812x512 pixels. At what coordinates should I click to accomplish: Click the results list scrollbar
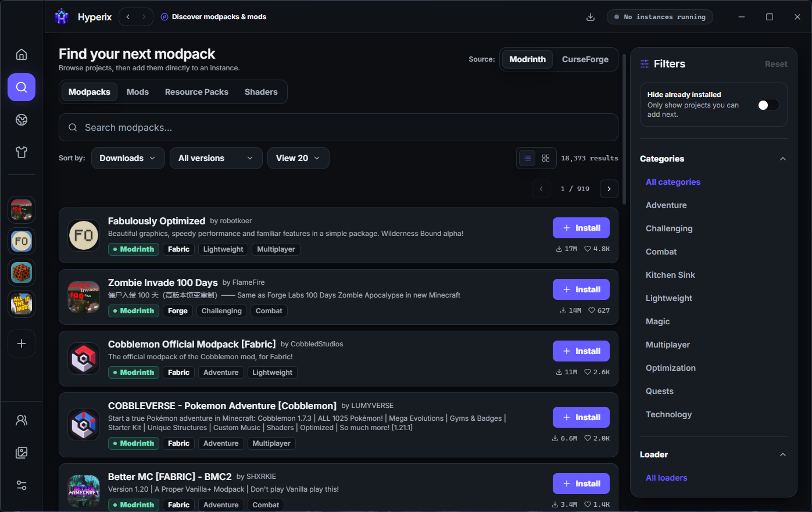[624, 129]
